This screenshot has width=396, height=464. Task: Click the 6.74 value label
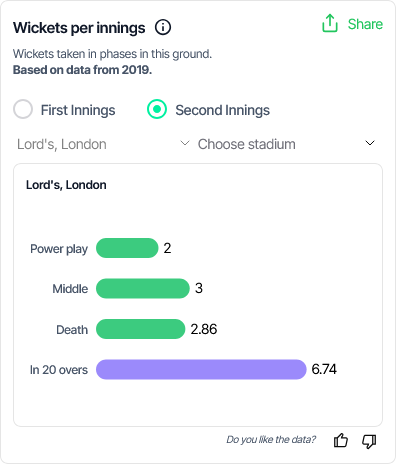(324, 369)
